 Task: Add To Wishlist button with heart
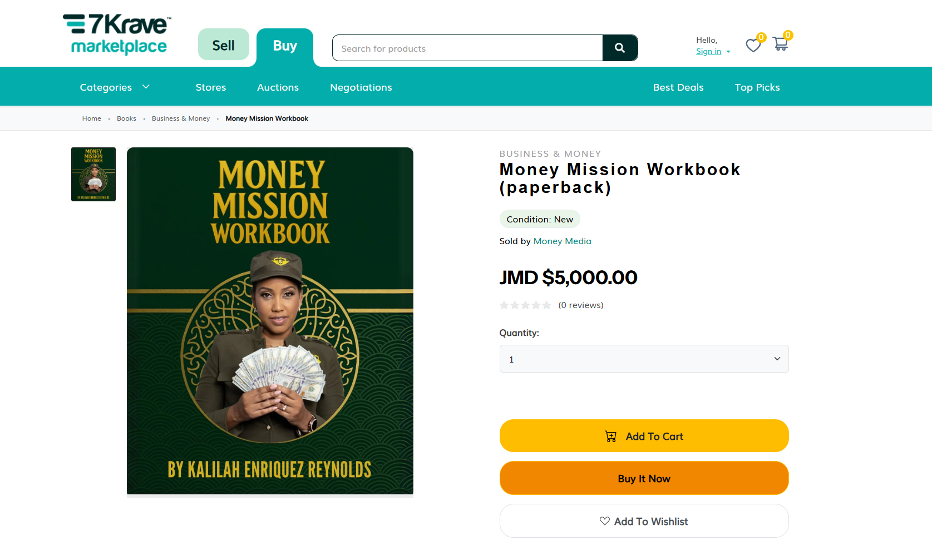644,521
